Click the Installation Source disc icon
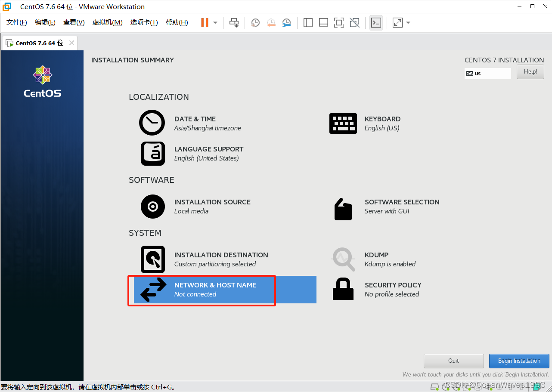Viewport: 552px width, 392px height. point(153,207)
